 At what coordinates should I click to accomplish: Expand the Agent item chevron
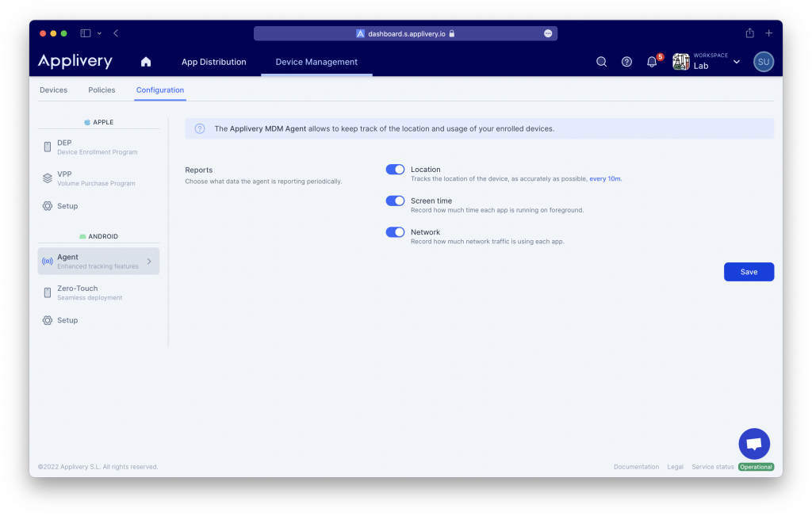149,262
